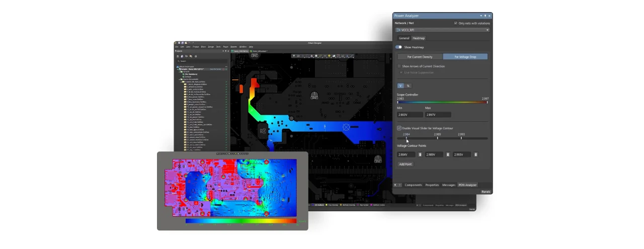The height and width of the screenshot is (249, 644).
Task: Click the save icon in the Projects panel toolbar
Action: point(178,56)
